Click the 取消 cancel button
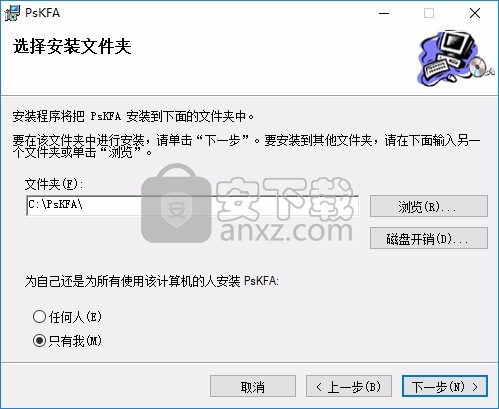The height and width of the screenshot is (409, 499). click(x=253, y=386)
